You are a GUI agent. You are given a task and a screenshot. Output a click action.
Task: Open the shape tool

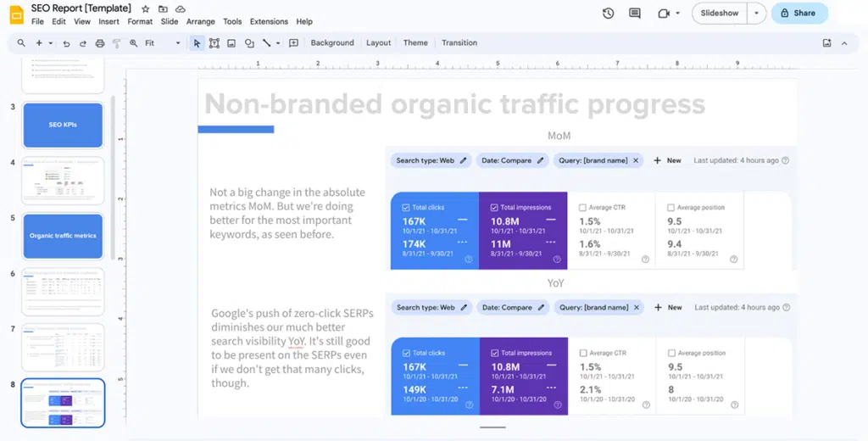pos(249,43)
